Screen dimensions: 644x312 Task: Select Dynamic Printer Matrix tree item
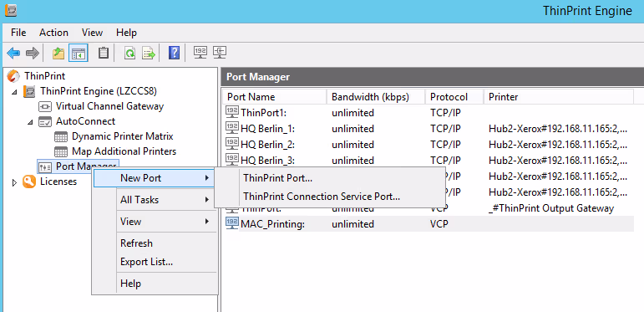tap(123, 136)
